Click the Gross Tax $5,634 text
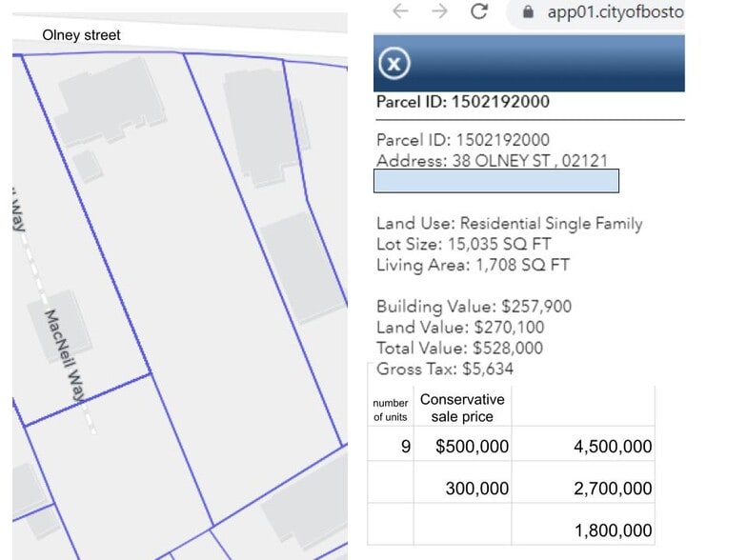This screenshot has width=747, height=560. pyautogui.click(x=445, y=369)
